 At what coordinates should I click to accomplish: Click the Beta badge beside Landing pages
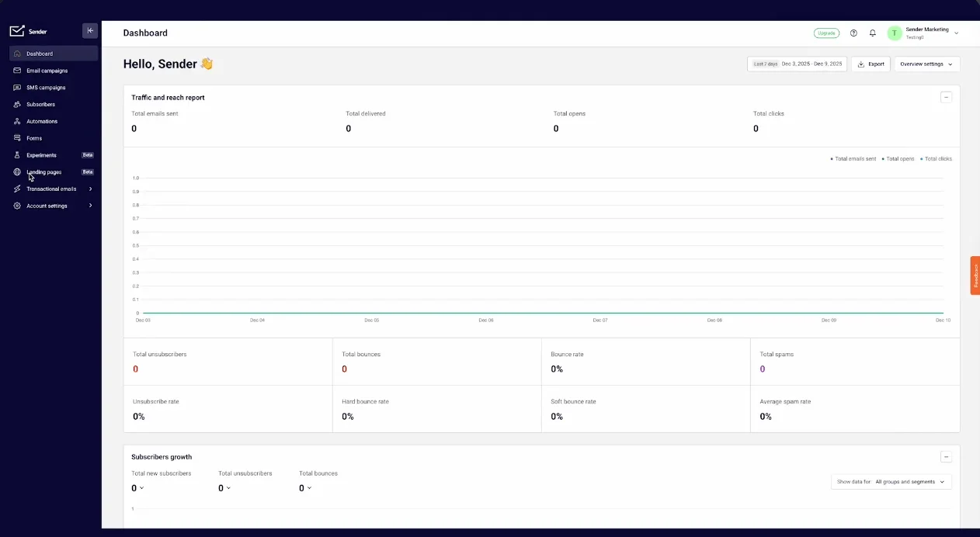click(88, 172)
